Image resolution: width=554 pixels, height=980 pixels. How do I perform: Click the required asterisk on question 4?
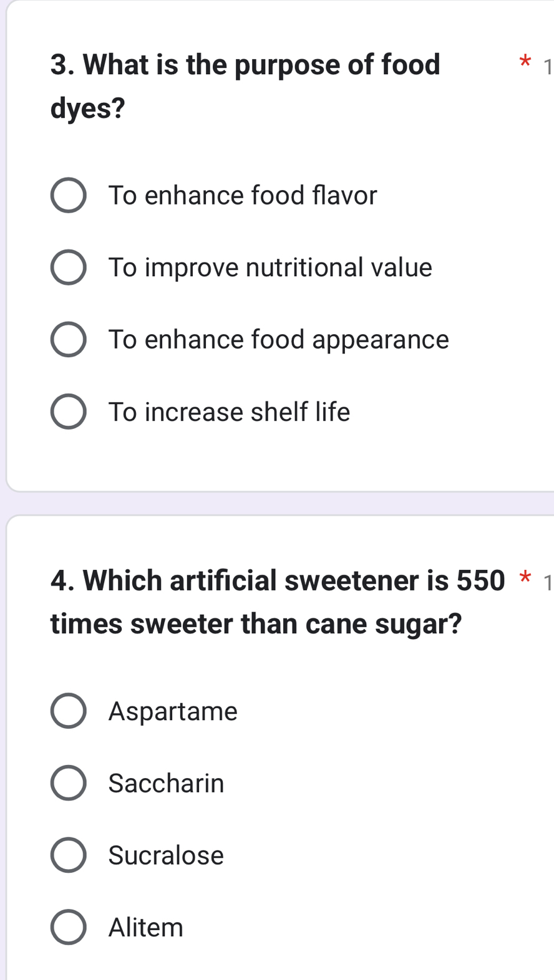(524, 579)
